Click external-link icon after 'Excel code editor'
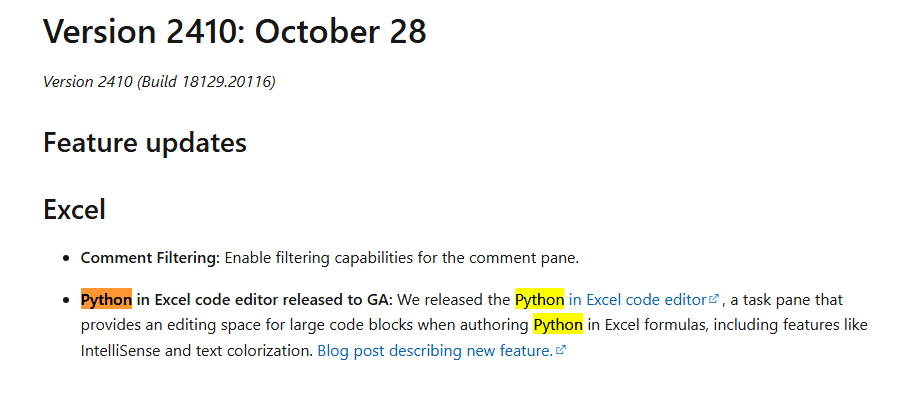The width and height of the screenshot is (897, 405). (x=714, y=299)
